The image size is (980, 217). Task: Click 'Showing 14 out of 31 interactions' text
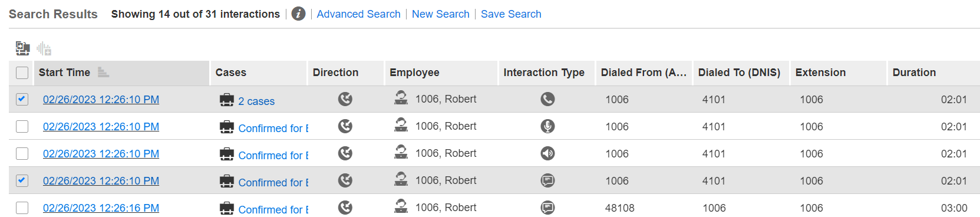tap(196, 14)
